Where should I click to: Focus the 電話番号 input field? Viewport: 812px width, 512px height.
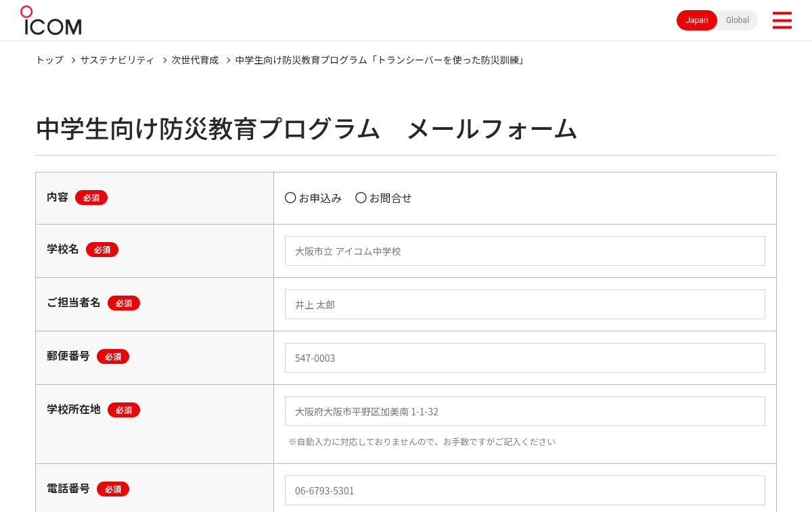click(x=525, y=490)
